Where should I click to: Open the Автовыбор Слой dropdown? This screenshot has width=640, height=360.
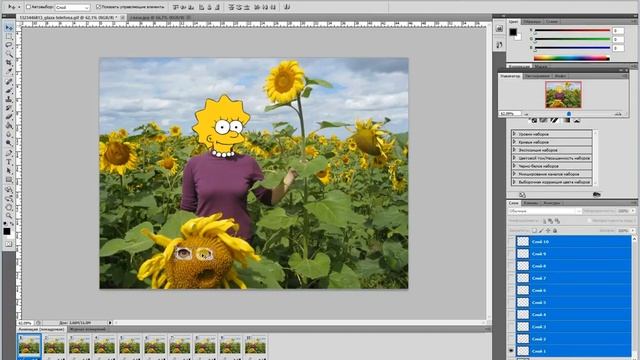(x=72, y=7)
